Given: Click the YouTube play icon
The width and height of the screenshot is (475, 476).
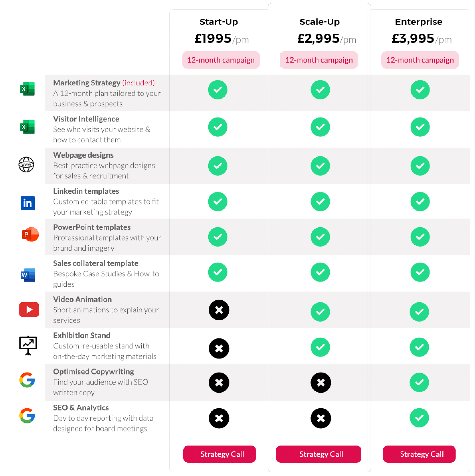Looking at the screenshot, I should (x=29, y=309).
